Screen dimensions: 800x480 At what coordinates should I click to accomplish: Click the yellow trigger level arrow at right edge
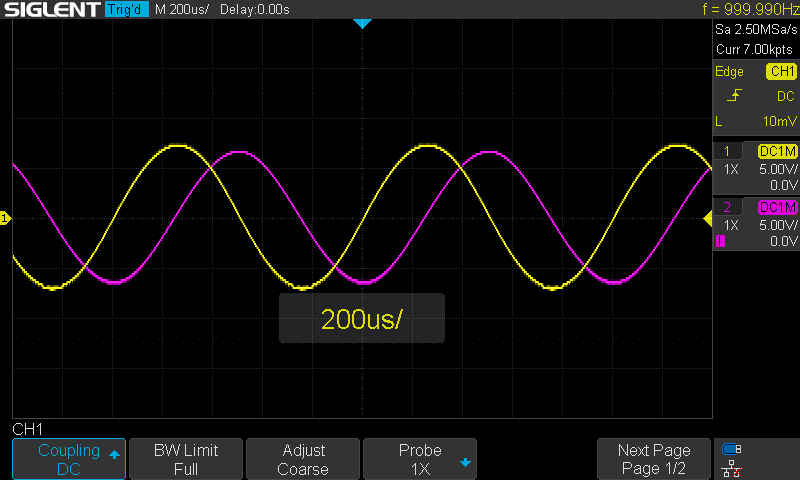[x=708, y=219]
